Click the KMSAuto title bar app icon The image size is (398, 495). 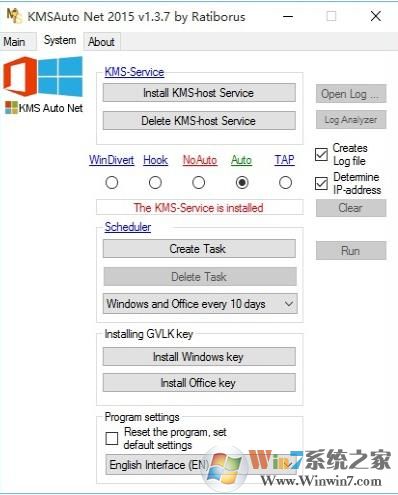[14, 16]
